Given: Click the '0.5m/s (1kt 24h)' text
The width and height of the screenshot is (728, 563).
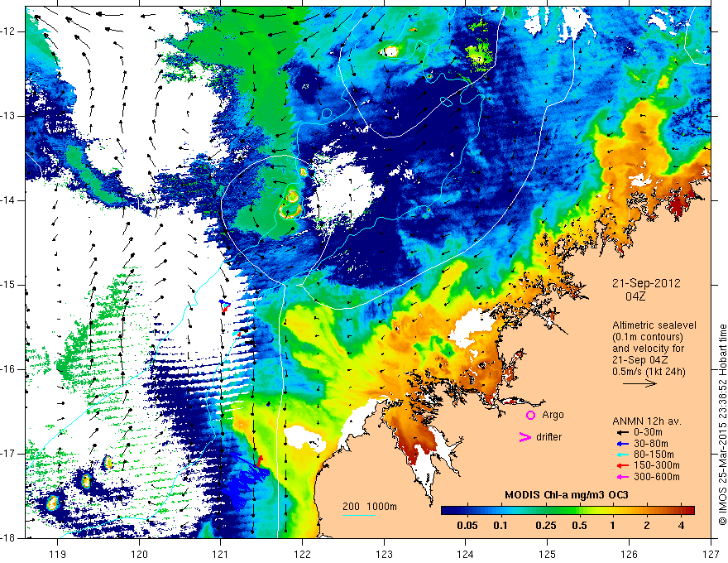Looking at the screenshot, I should [x=649, y=372].
